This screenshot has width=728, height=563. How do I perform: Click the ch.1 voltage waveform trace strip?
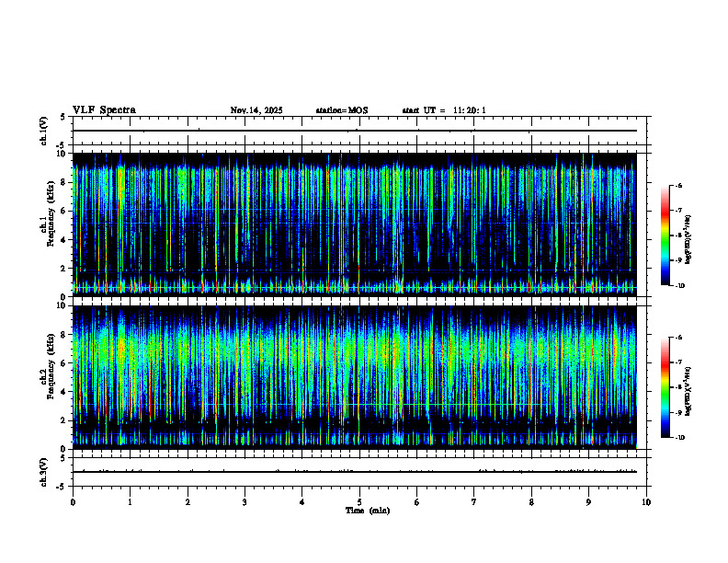click(355, 131)
